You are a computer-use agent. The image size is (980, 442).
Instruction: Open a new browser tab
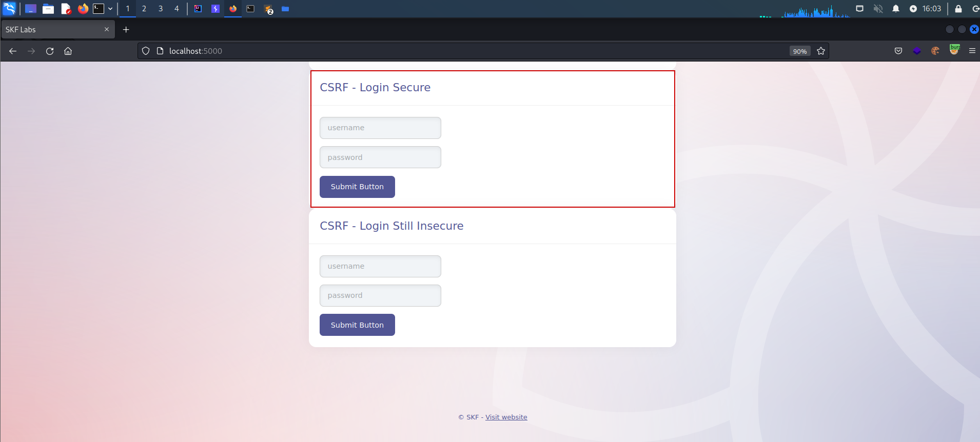click(126, 30)
